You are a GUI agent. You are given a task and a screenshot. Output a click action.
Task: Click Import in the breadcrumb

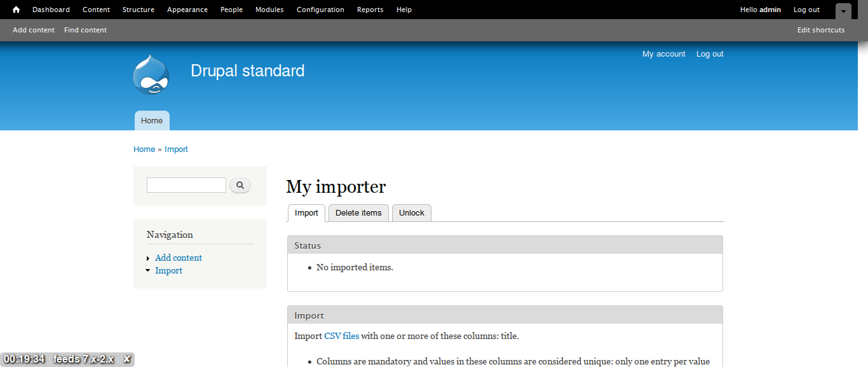coord(176,149)
